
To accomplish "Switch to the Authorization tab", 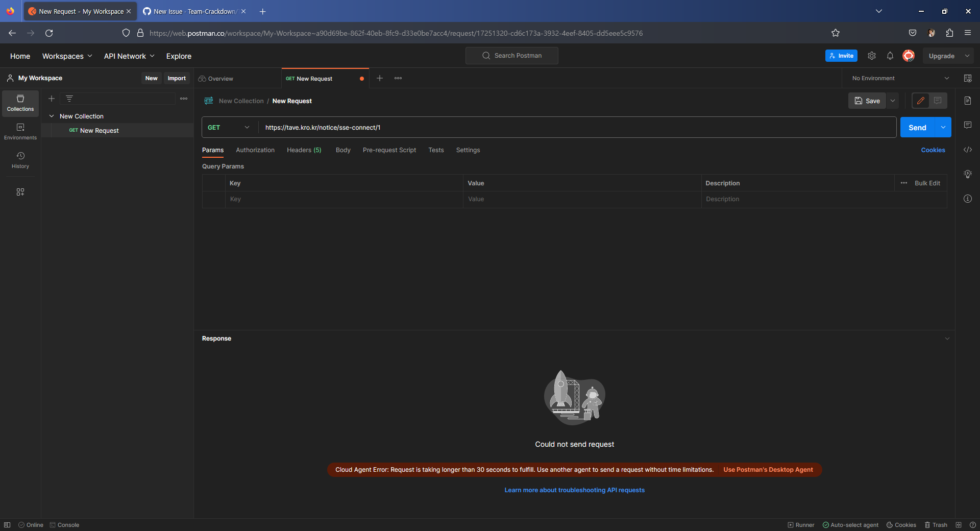I will tap(255, 150).
